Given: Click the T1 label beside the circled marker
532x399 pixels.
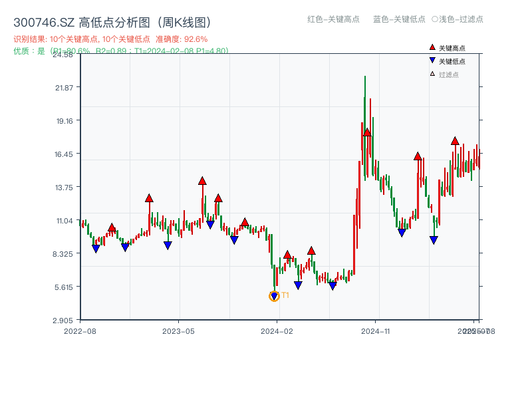Looking at the screenshot, I should click(285, 295).
